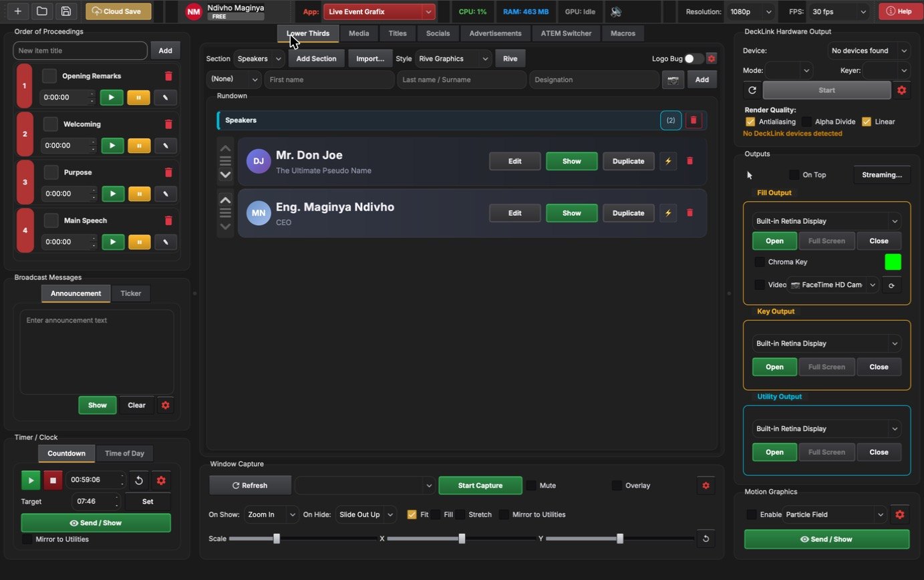Switch to the ATEM Switcher tab
The height and width of the screenshot is (580, 924).
[566, 33]
